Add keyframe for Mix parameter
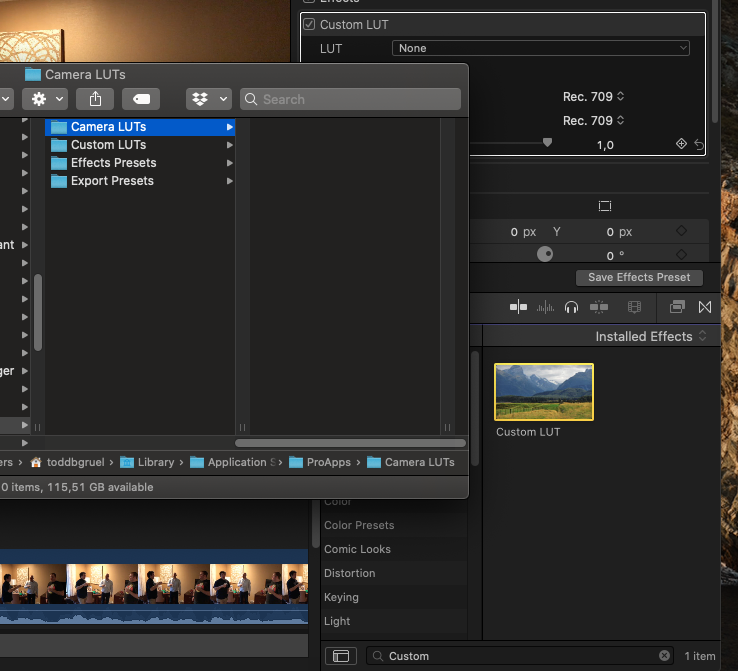This screenshot has height=671, width=738. [681, 144]
